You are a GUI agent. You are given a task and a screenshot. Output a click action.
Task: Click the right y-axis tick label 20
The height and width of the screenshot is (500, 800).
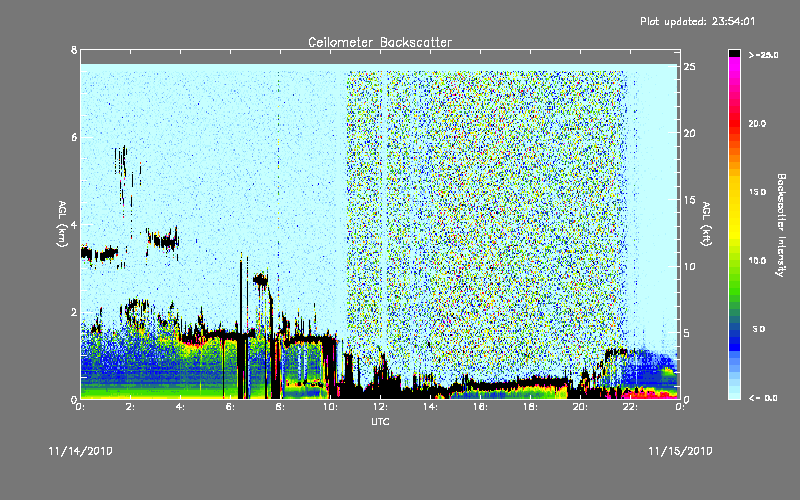coord(690,133)
